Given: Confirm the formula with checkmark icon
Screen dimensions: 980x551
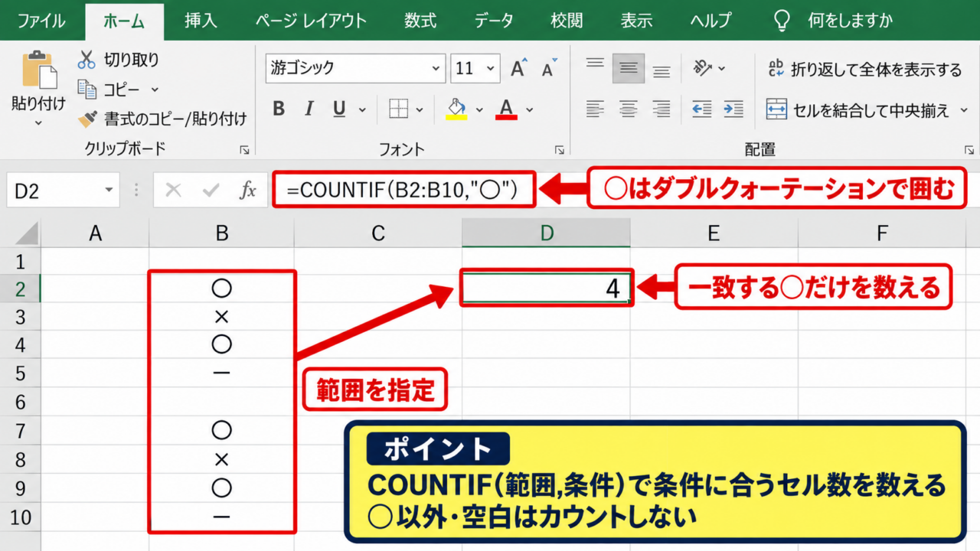Looking at the screenshot, I should (211, 190).
